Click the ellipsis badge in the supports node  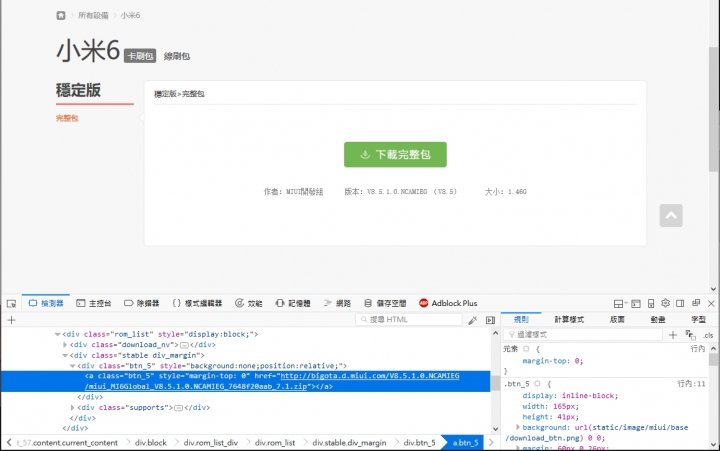pyautogui.click(x=178, y=408)
